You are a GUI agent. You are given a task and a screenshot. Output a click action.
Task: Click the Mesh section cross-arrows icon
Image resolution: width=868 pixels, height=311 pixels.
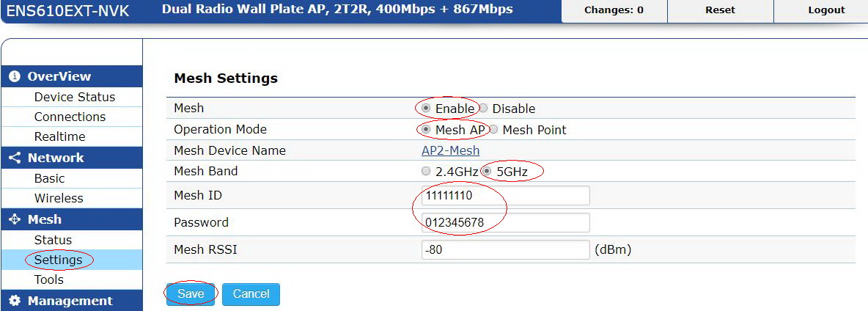[x=15, y=219]
